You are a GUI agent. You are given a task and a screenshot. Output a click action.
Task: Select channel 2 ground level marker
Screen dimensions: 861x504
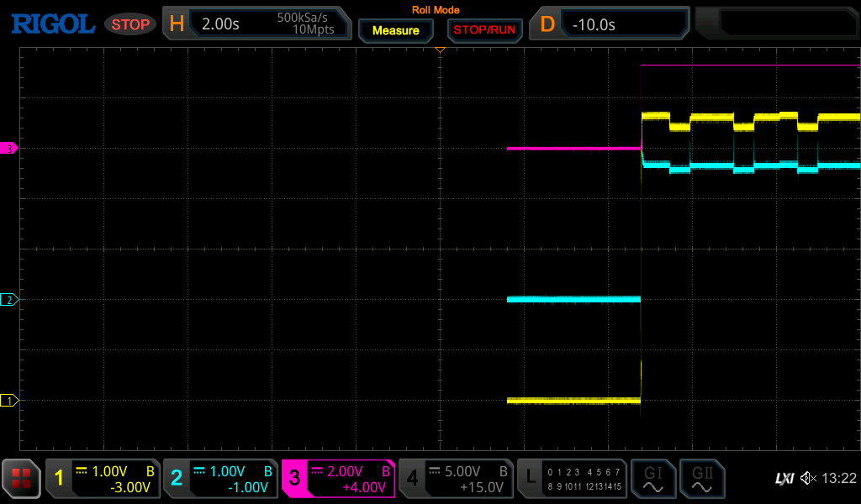click(x=8, y=299)
